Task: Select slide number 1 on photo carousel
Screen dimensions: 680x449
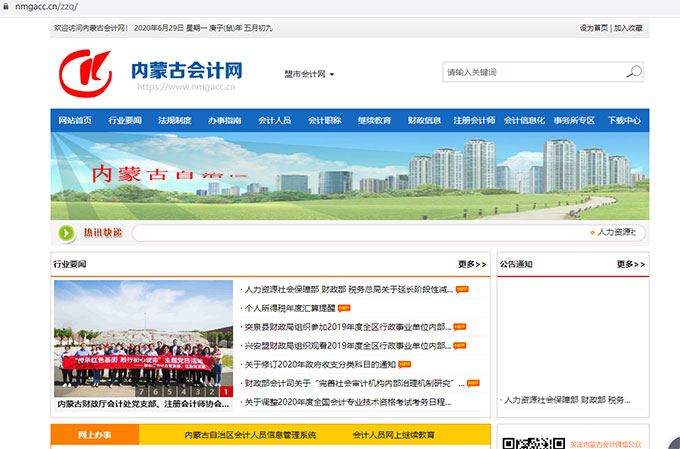Action: coord(227,391)
